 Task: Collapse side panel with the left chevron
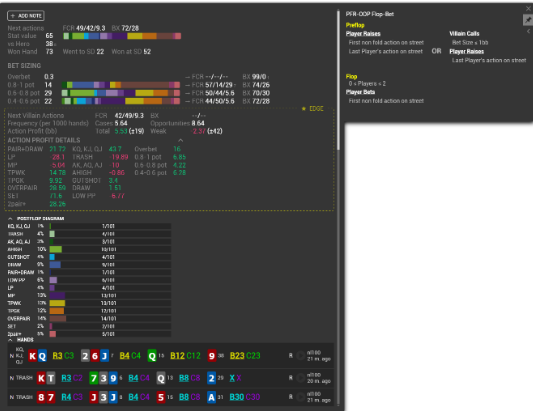coord(528,31)
